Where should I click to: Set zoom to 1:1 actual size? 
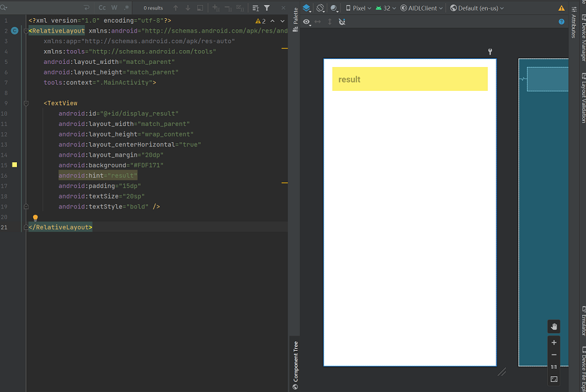(554, 367)
